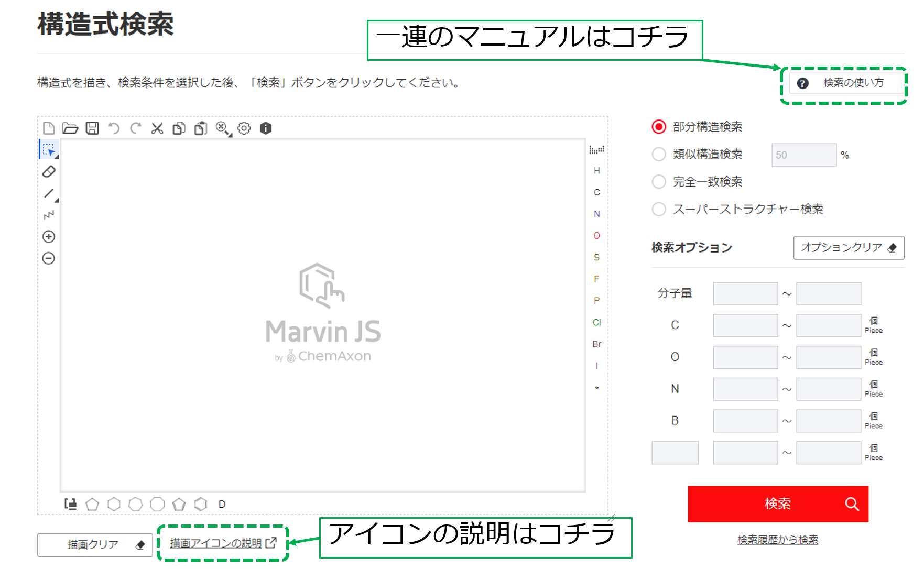The height and width of the screenshot is (569, 924).
Task: Open a file with the folder icon
Action: click(x=70, y=128)
